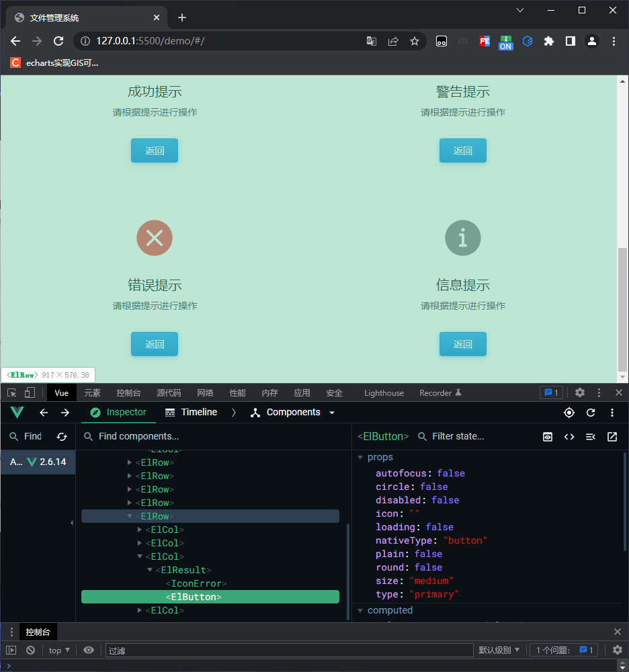The width and height of the screenshot is (629, 672).
Task: Go forward in Vue devtools
Action: 65,413
